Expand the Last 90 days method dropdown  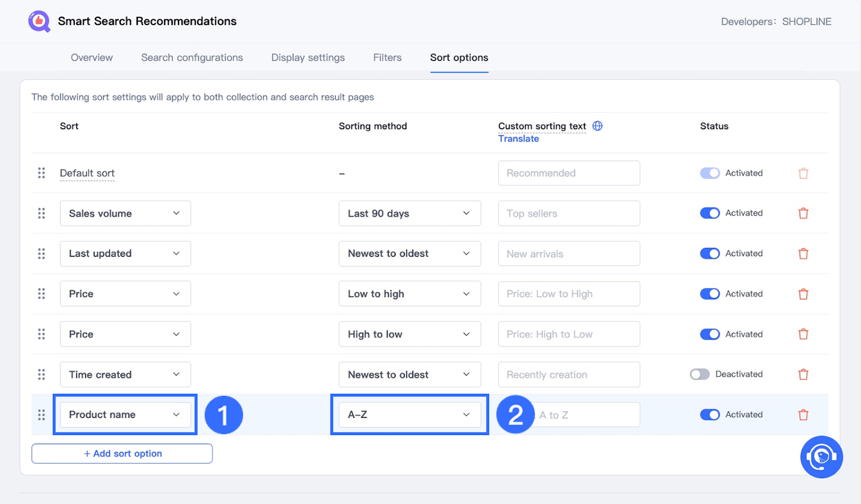pyautogui.click(x=410, y=214)
